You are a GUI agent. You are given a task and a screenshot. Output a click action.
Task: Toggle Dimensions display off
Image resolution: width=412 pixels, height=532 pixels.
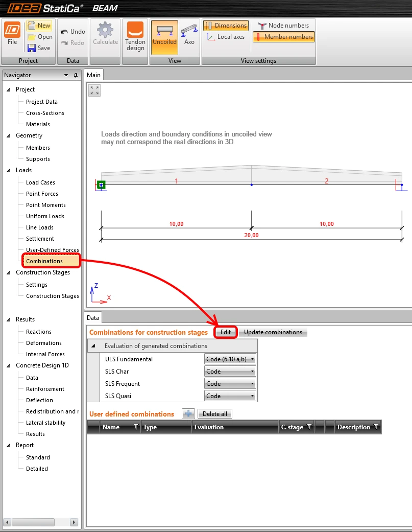(x=226, y=26)
